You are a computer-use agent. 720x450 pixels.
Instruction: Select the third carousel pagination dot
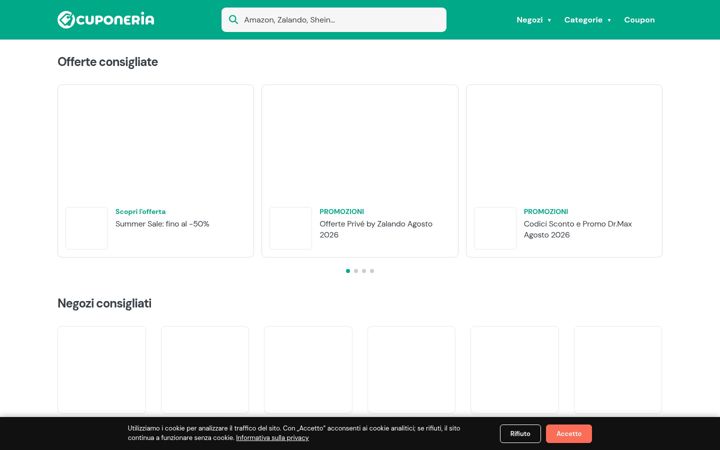[x=364, y=271]
